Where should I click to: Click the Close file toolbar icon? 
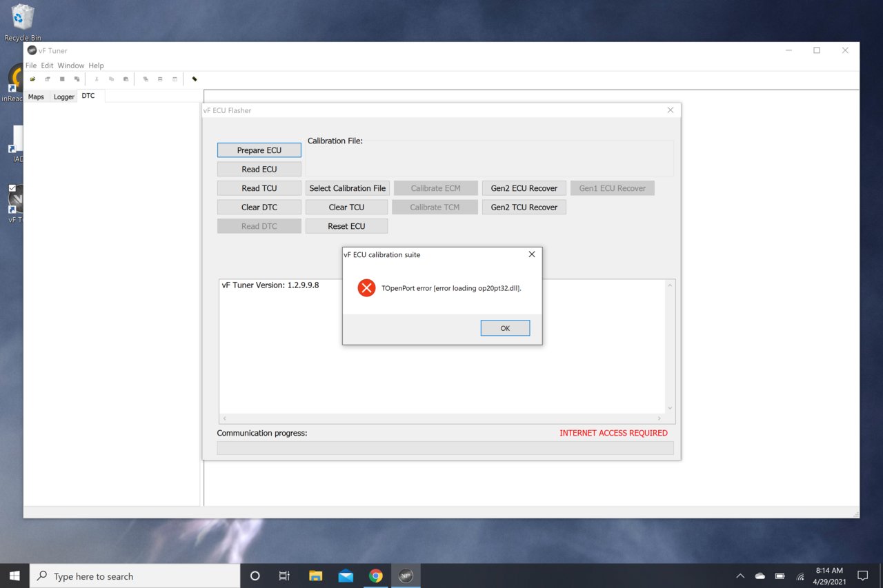47,79
